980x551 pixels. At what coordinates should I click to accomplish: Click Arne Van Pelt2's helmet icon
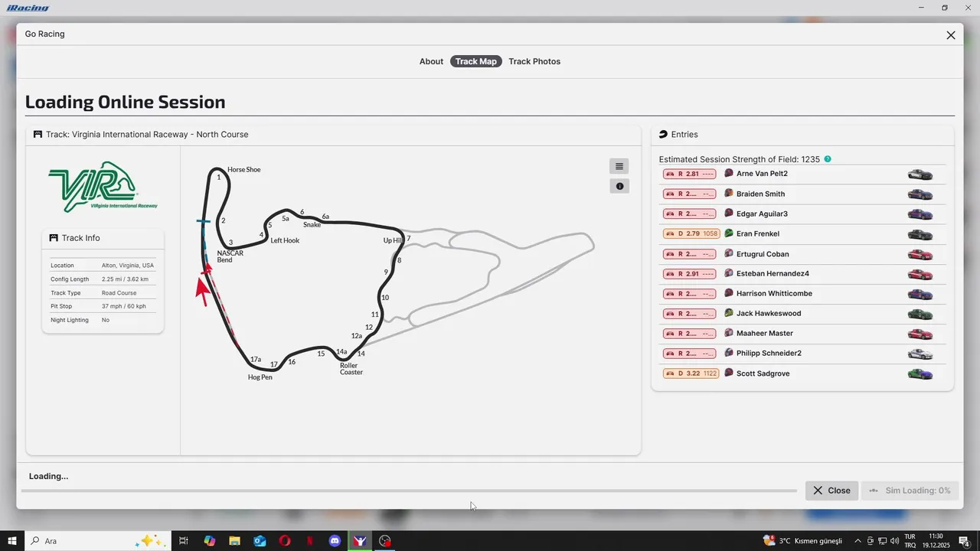click(729, 174)
